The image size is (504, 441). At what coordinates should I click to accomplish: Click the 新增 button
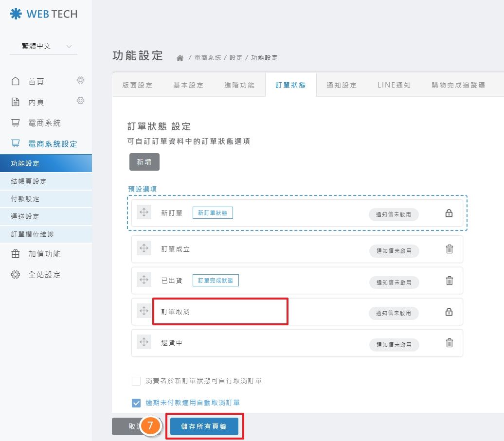tap(144, 162)
